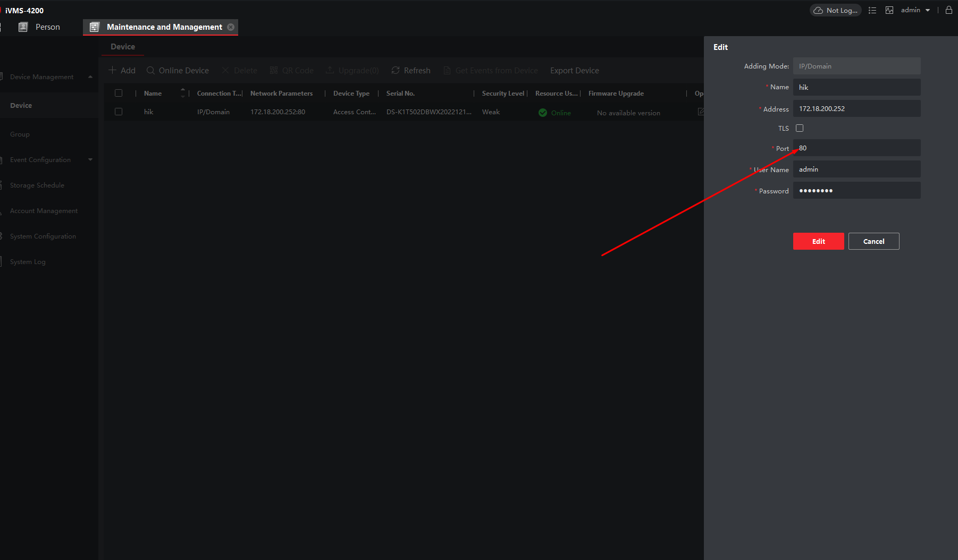Image resolution: width=958 pixels, height=560 pixels.
Task: Click the Add device plus icon
Action: click(x=112, y=70)
